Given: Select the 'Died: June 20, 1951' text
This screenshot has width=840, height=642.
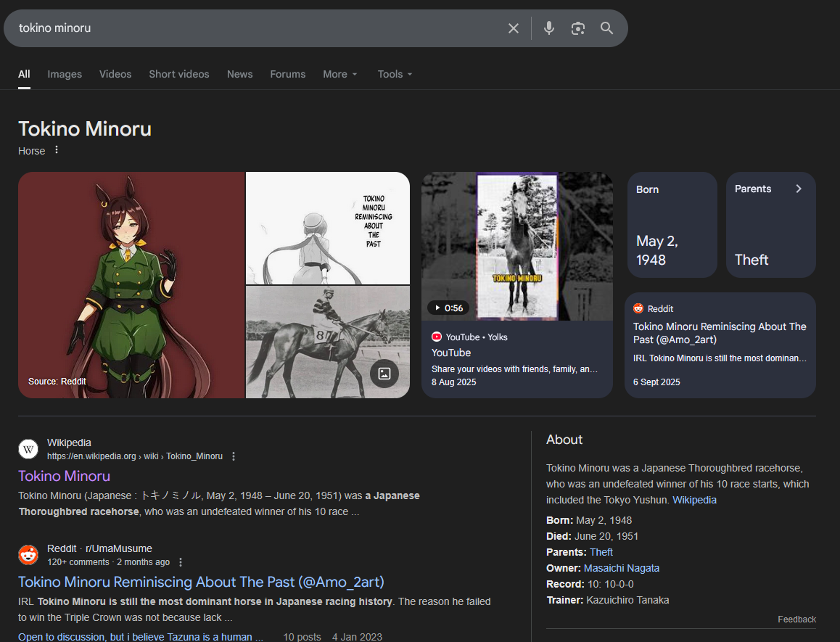Looking at the screenshot, I should pyautogui.click(x=592, y=536).
